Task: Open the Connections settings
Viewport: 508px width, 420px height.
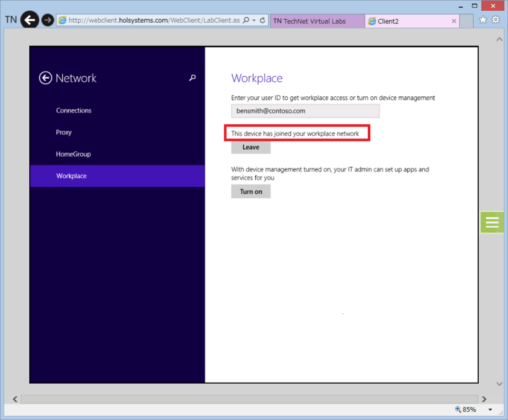Action: (74, 110)
